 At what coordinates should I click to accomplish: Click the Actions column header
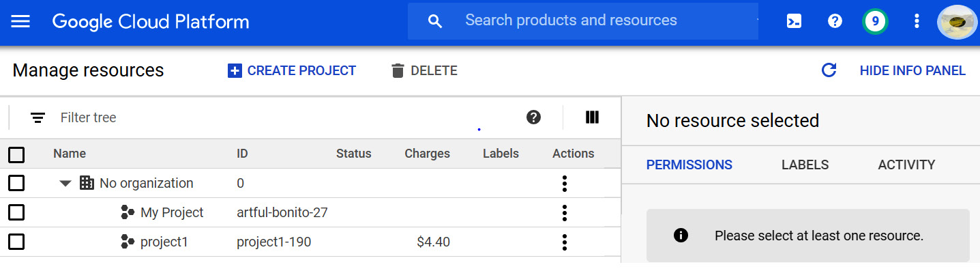click(574, 154)
